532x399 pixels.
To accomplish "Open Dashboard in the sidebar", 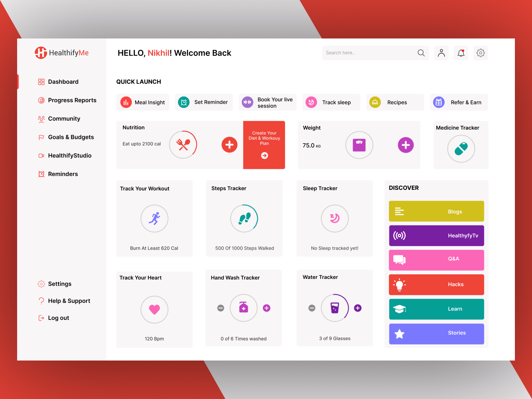I will click(58, 82).
